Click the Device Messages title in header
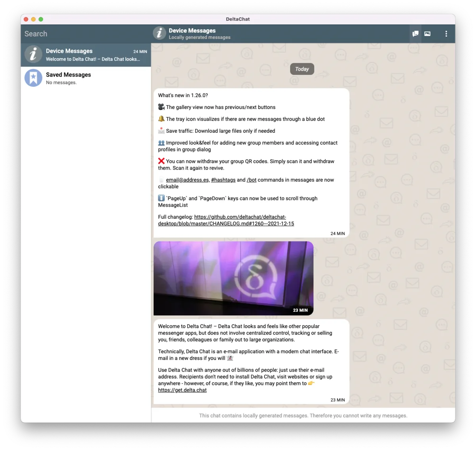This screenshot has height=450, width=476. tap(192, 31)
